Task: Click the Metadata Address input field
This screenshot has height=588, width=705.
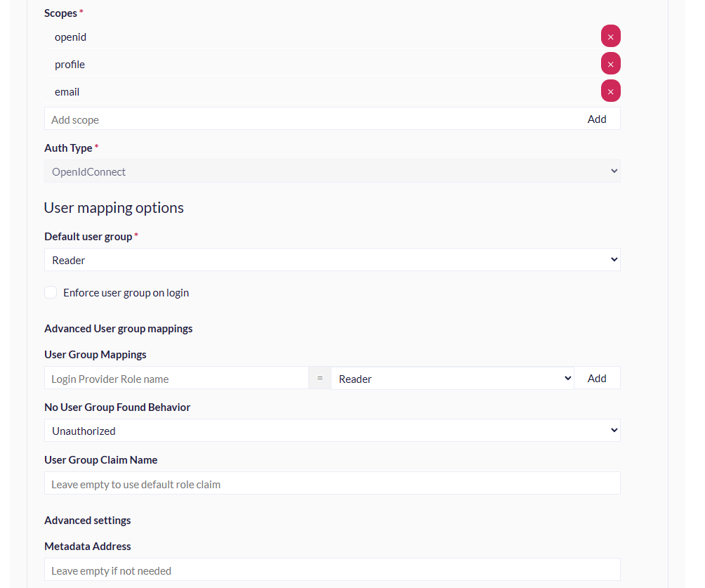Action: [332, 570]
